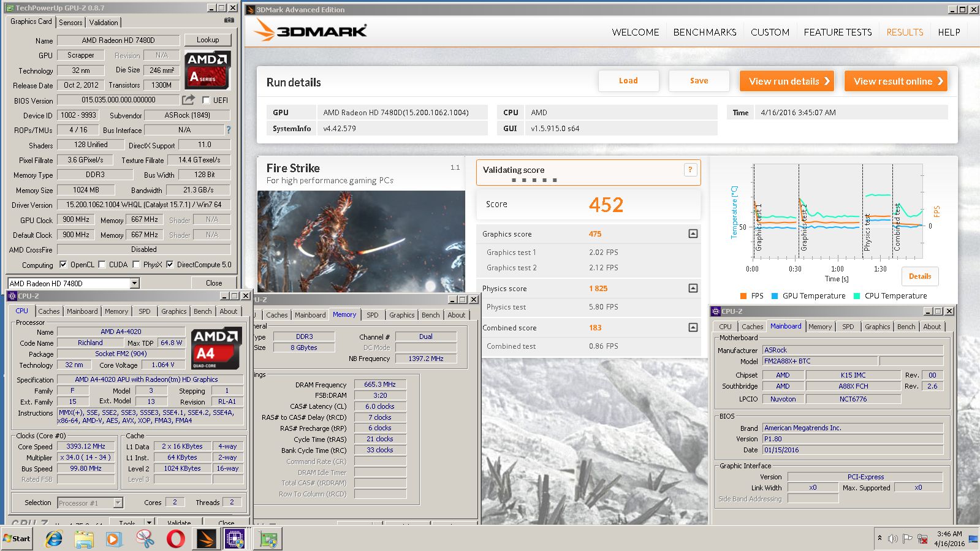Click the Action Center flag tray icon
The width and height of the screenshot is (980, 551).
tap(907, 539)
